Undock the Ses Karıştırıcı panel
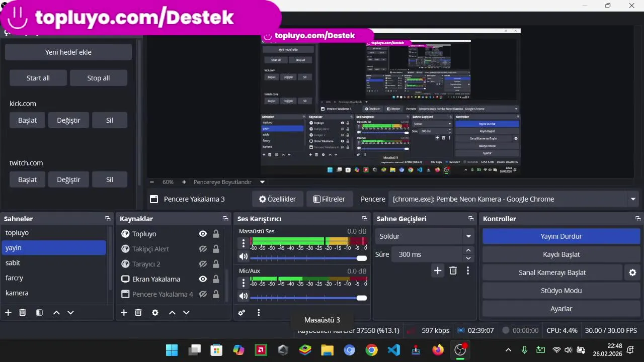The width and height of the screenshot is (644, 362). pos(365,219)
